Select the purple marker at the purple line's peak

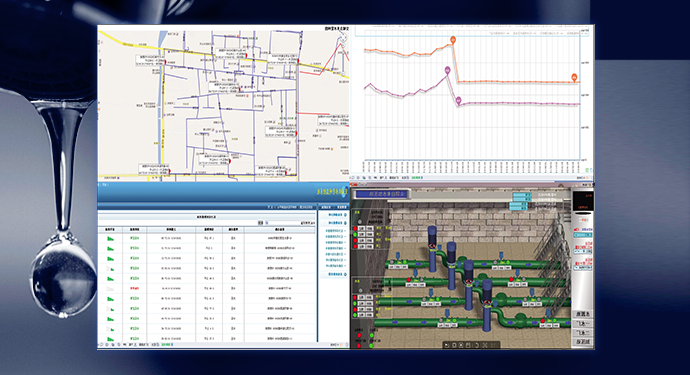(x=448, y=70)
